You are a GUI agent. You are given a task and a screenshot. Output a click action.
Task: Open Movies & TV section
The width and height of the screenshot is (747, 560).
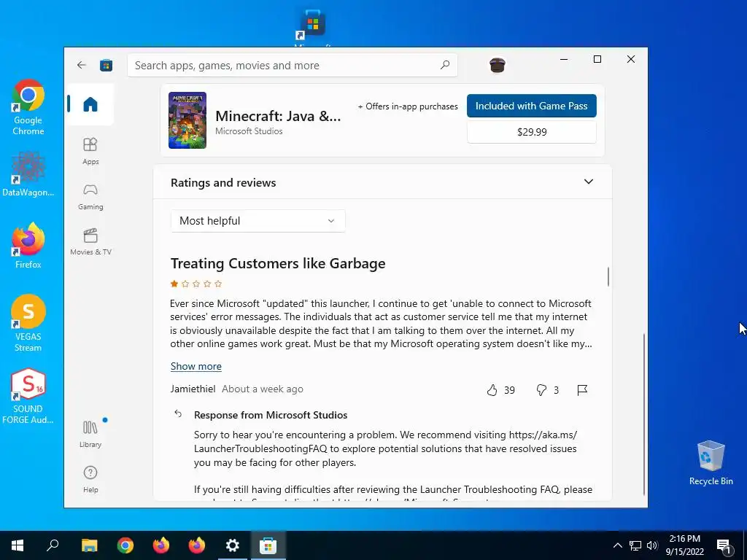point(90,242)
